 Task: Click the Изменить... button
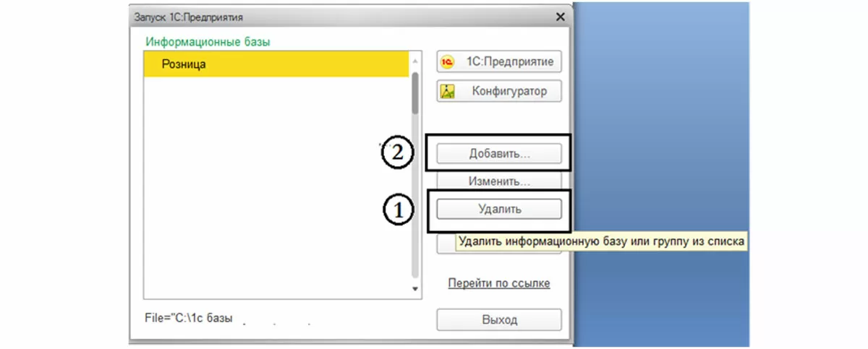pos(499,181)
